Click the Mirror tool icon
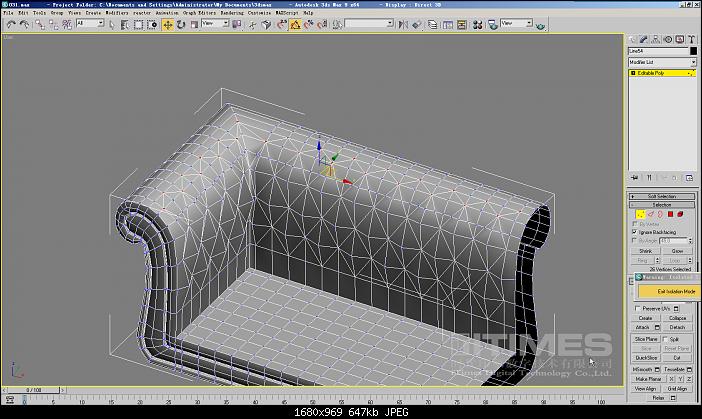 point(403,25)
